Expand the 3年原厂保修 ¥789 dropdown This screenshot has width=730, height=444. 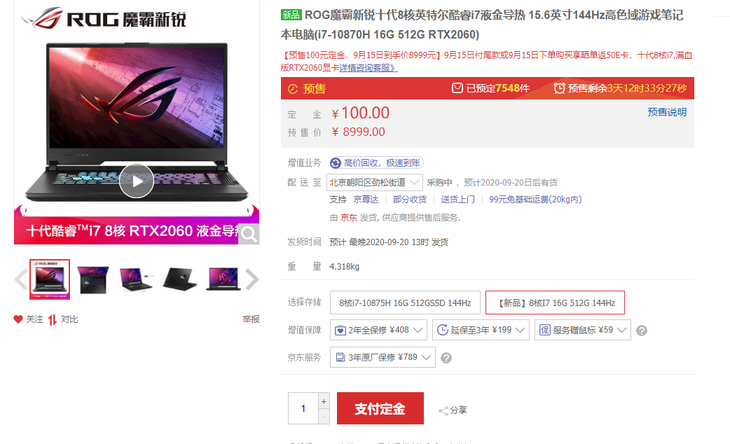pos(383,357)
